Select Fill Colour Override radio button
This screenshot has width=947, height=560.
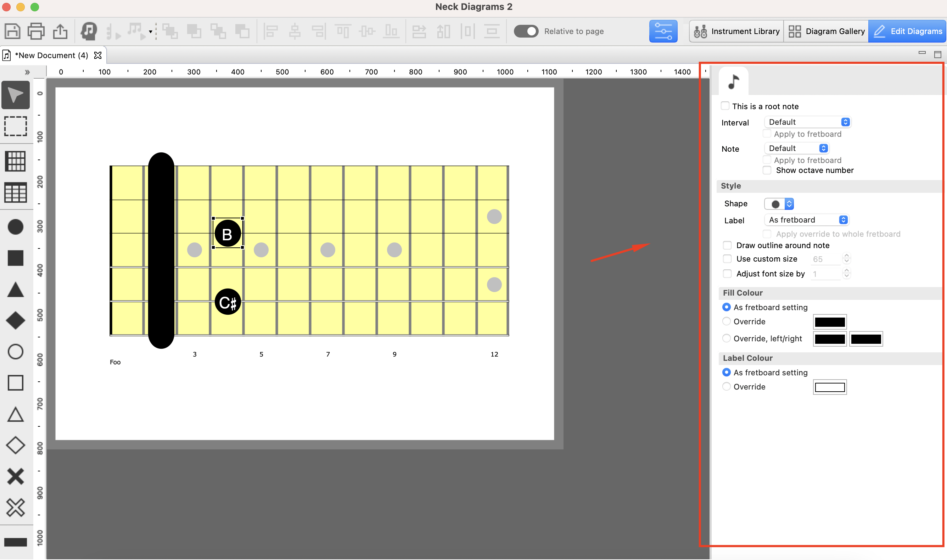[726, 321]
